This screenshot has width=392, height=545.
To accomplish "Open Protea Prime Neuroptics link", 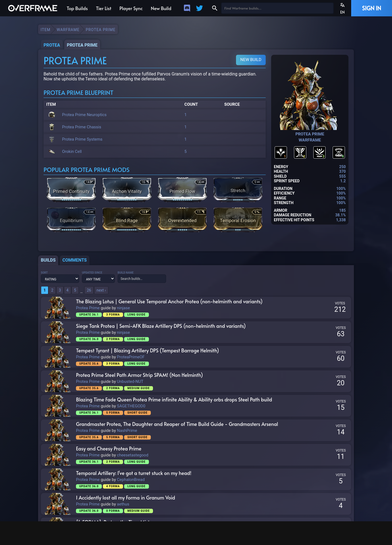I will (84, 115).
